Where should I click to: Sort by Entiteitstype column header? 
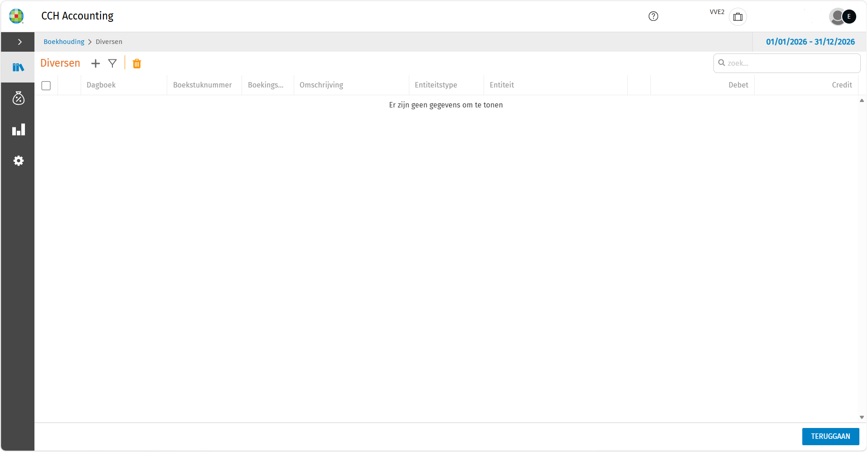[436, 85]
